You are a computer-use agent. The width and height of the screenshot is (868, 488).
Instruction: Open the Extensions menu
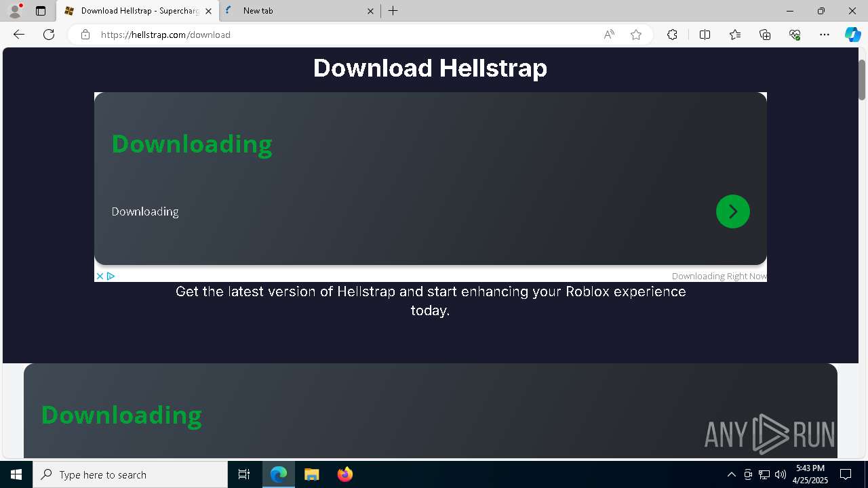click(672, 35)
